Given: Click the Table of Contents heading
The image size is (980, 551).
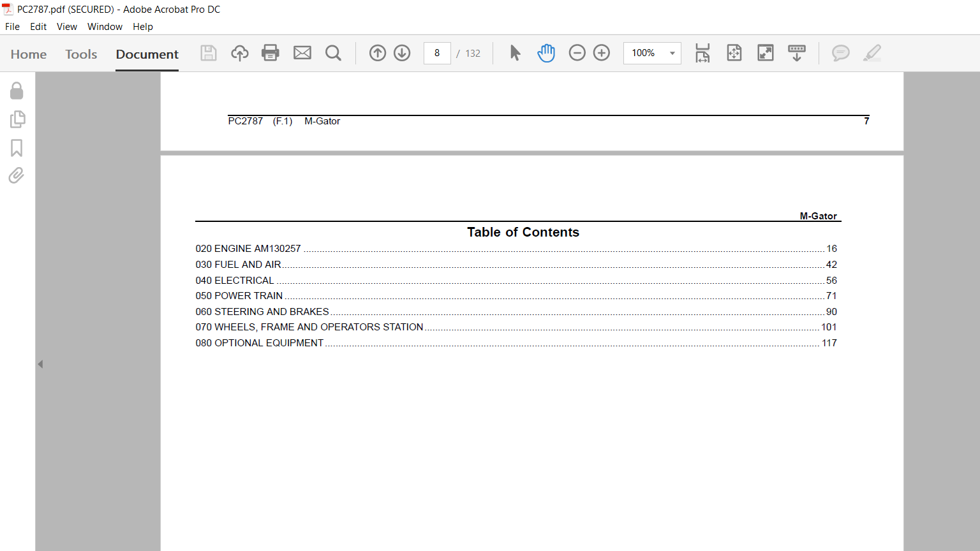Looking at the screenshot, I should [523, 232].
